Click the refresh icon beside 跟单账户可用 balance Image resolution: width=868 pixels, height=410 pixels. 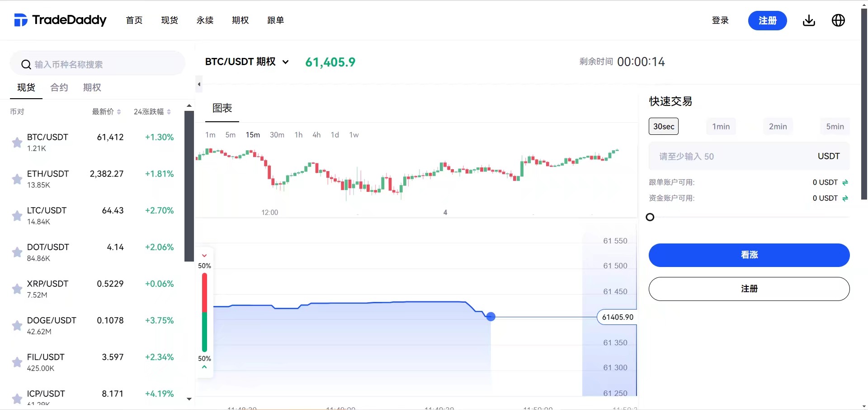pos(845,182)
